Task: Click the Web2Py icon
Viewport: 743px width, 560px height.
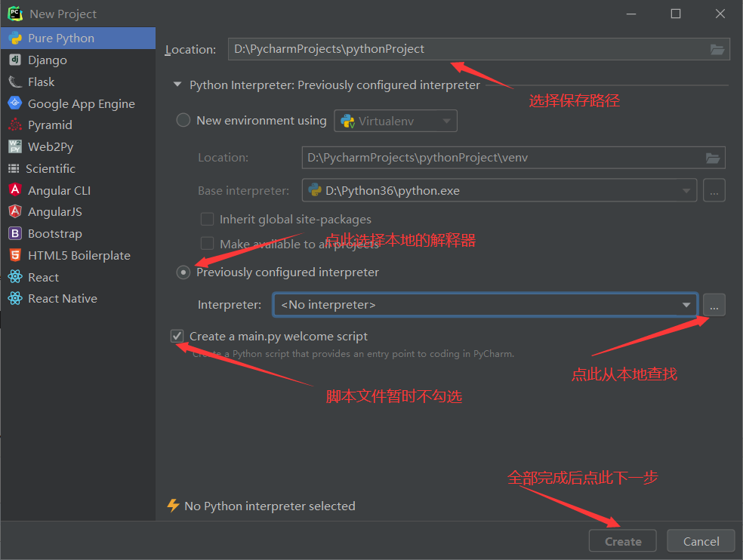Action: pyautogui.click(x=15, y=146)
